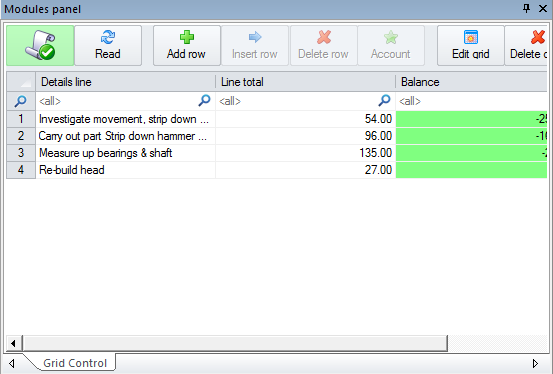This screenshot has height=374, width=553.
Task: Click the Read refresh button
Action: [x=108, y=46]
